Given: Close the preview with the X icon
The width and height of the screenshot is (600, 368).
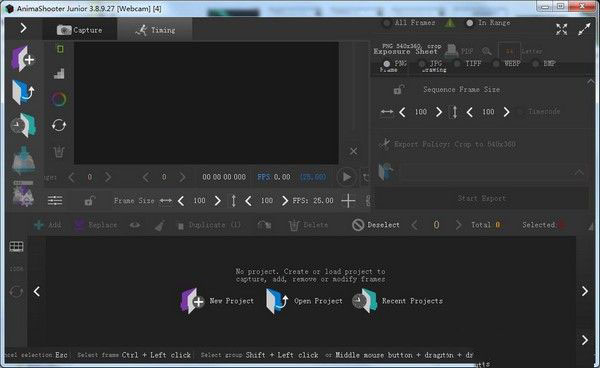Looking at the screenshot, I should click(353, 151).
